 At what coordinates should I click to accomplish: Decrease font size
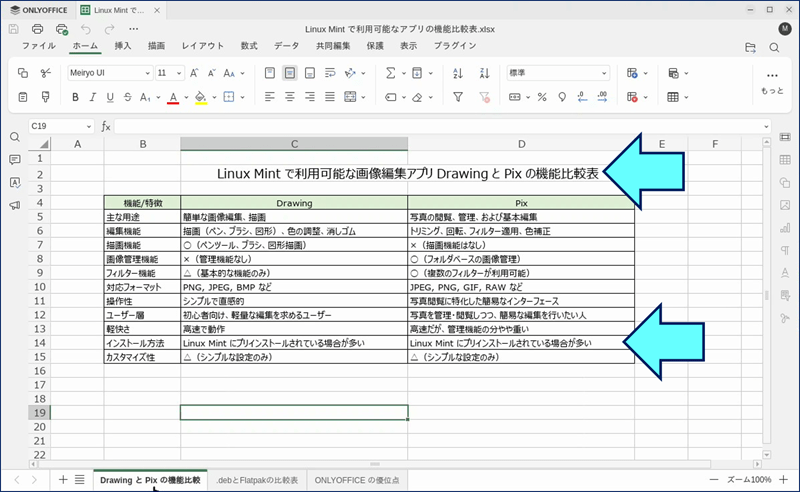(212, 73)
